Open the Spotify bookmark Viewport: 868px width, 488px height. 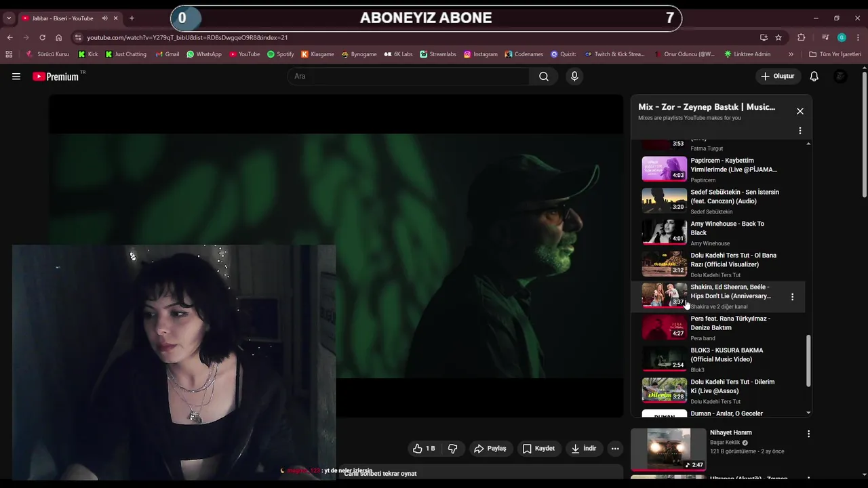coord(281,54)
